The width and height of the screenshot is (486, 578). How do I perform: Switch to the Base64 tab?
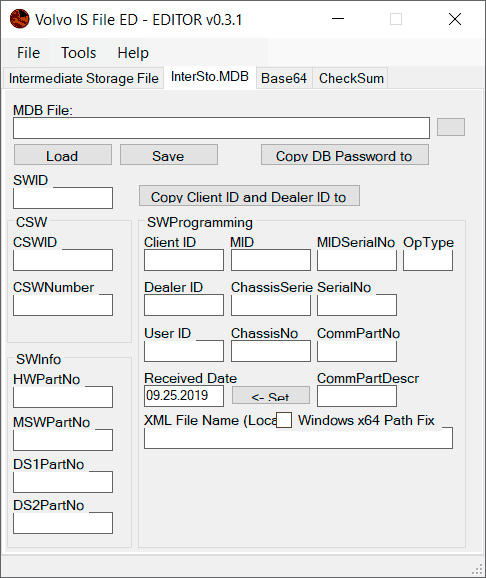pyautogui.click(x=284, y=78)
